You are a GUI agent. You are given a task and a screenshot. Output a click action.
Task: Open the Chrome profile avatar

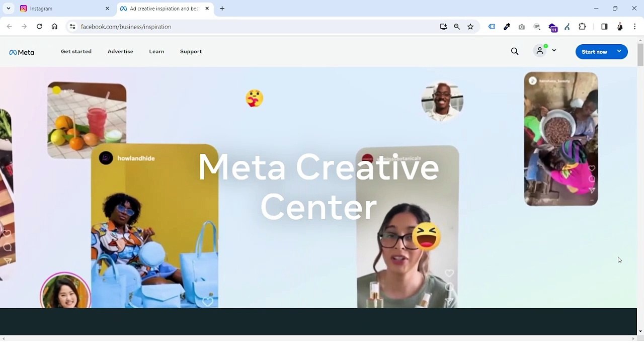click(x=620, y=27)
